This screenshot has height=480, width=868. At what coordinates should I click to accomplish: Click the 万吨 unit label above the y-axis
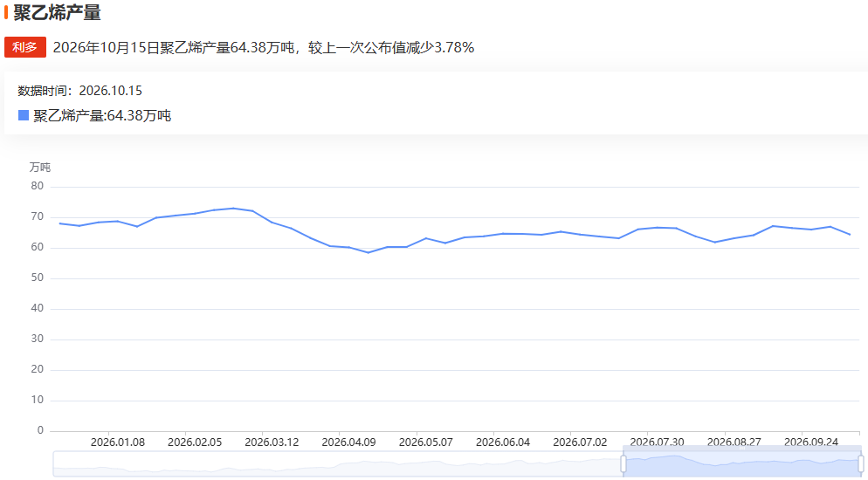pos(40,168)
